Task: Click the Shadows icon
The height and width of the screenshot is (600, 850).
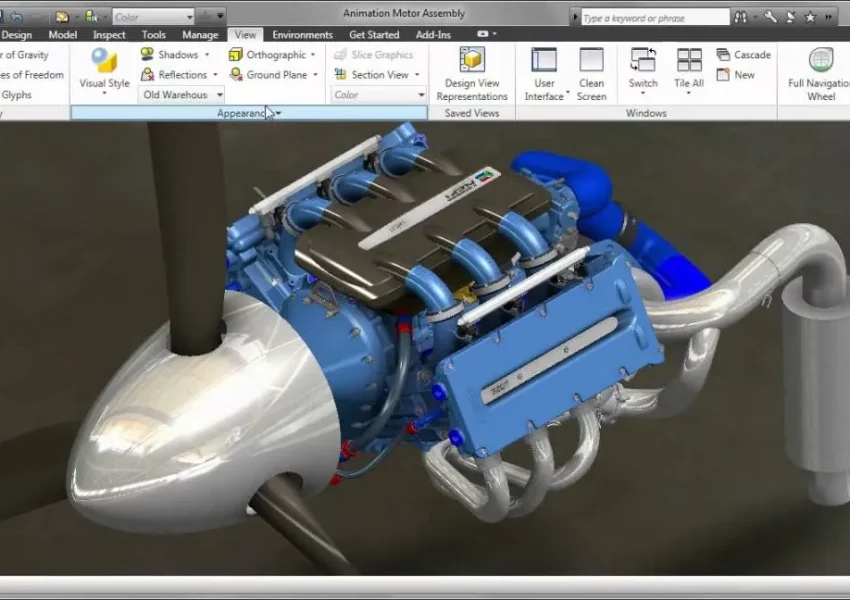Action: pyautogui.click(x=147, y=54)
